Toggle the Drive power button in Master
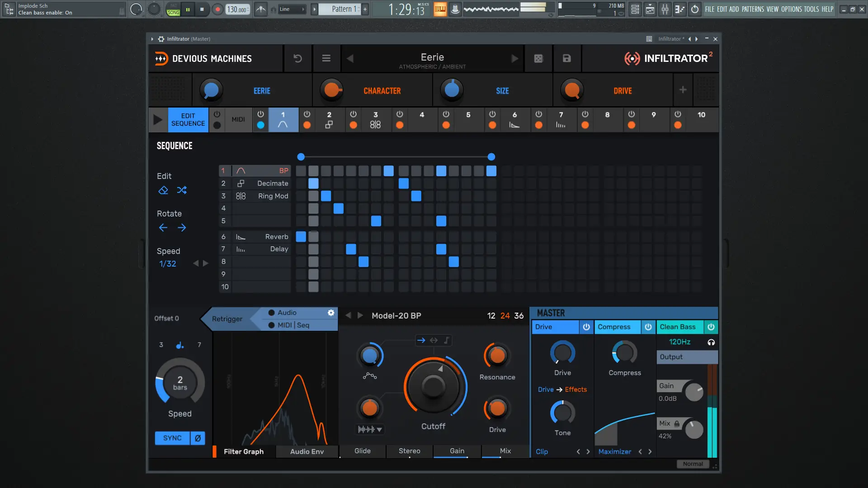 (586, 327)
